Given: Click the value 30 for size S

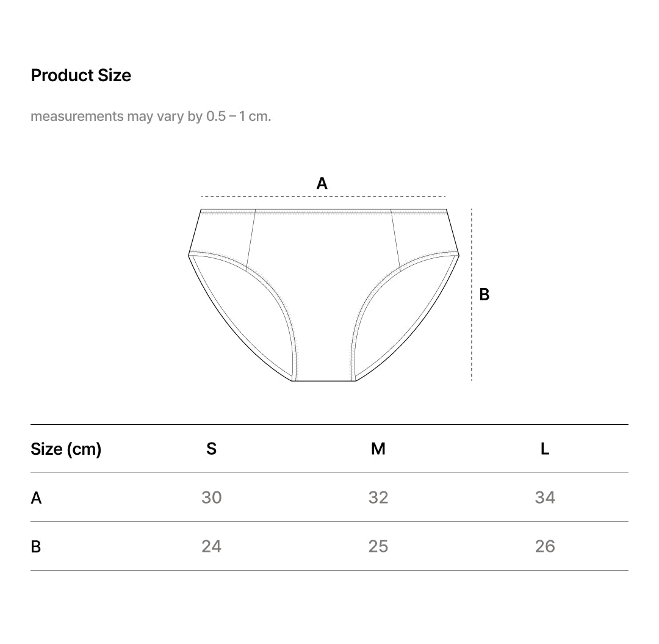Looking at the screenshot, I should point(211,497).
